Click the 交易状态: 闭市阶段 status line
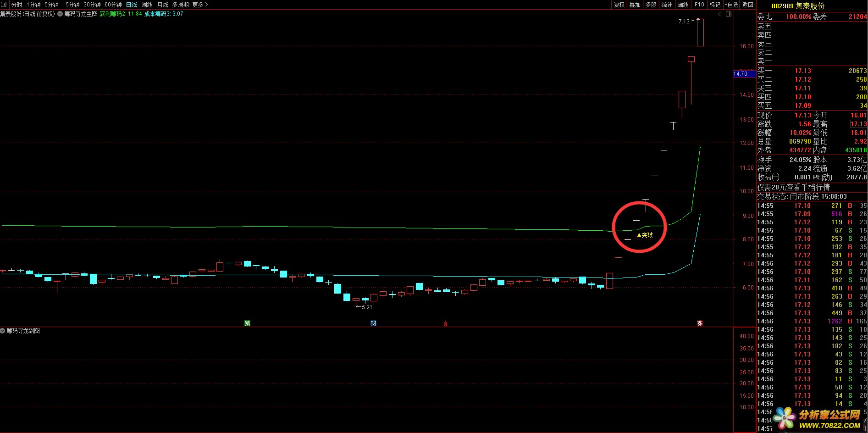The height and width of the screenshot is (433, 868). point(802,196)
